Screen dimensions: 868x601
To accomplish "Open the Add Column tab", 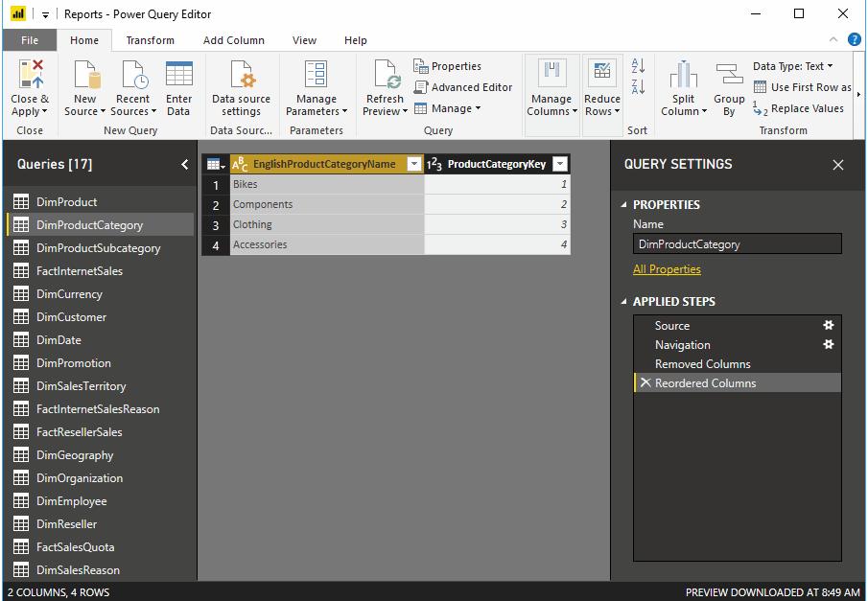I will click(233, 40).
